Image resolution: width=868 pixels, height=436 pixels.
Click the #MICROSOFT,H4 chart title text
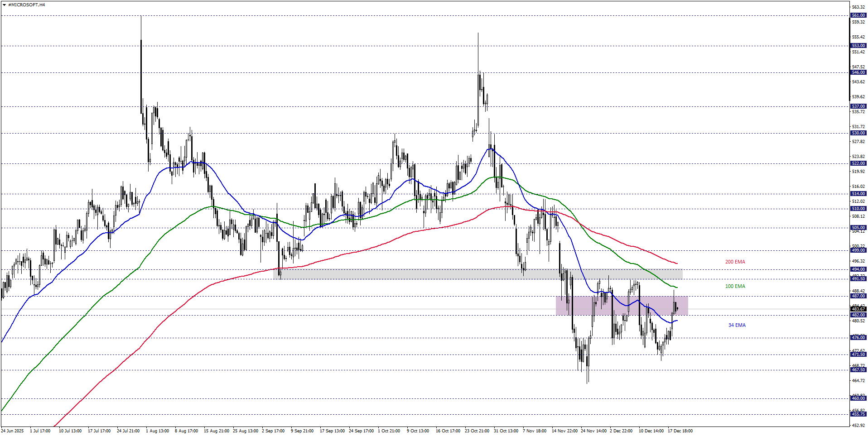(x=27, y=5)
